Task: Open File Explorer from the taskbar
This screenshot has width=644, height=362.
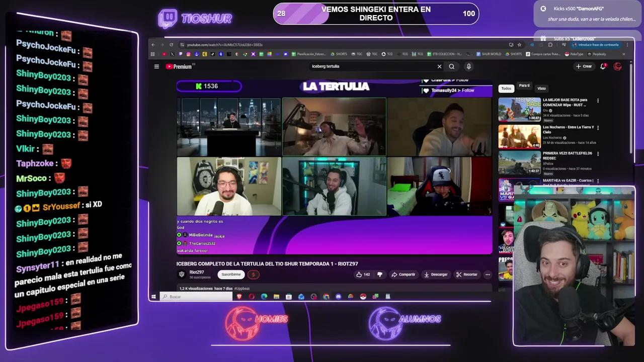Action: 276,297
